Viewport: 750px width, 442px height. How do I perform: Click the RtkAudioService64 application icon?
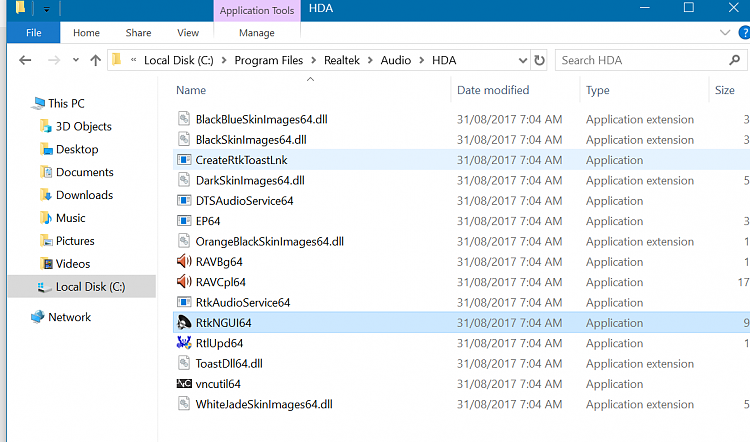184,302
